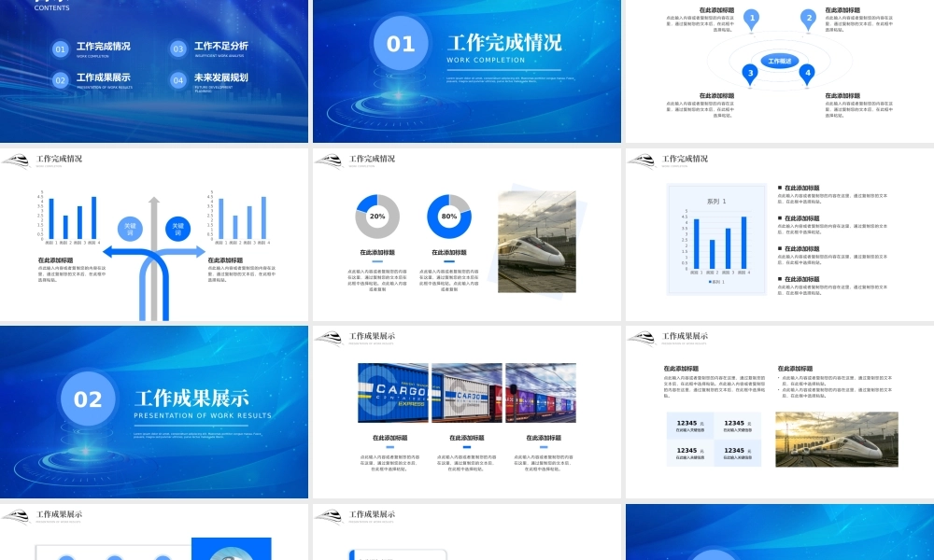The image size is (934, 560).
Task: Select map pin number 4
Action: click(807, 75)
